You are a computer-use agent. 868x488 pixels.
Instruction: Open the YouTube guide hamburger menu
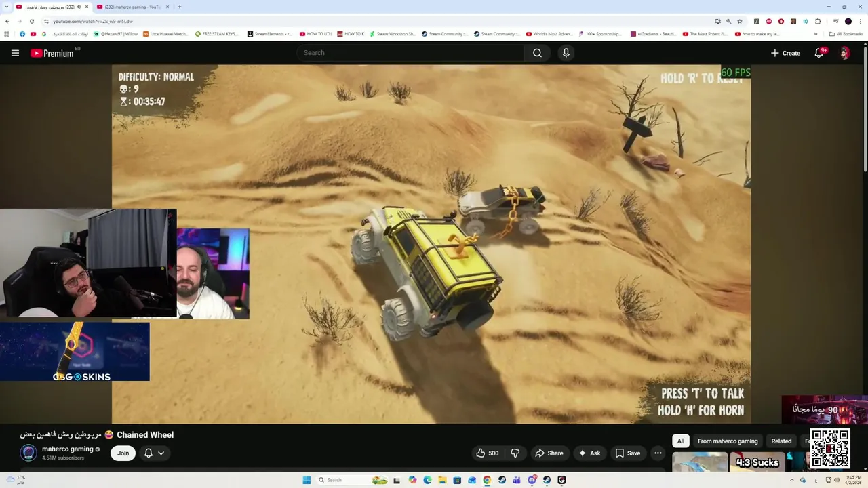click(15, 53)
